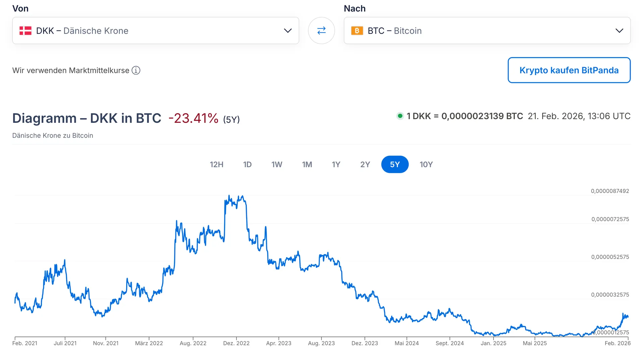This screenshot has width=644, height=352.
Task: Click the swap currencies arrows icon
Action: pyautogui.click(x=321, y=31)
